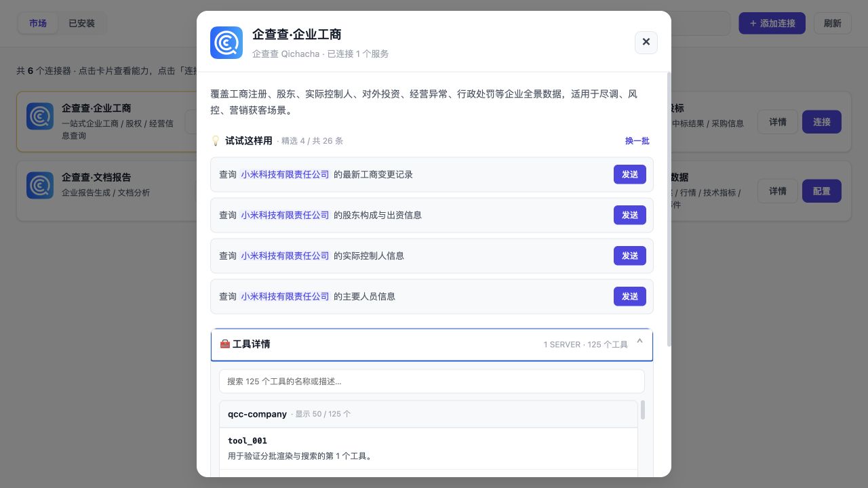Click tool_001 description 用于验证分批渲染与搜索
Image resolution: width=868 pixels, height=488 pixels.
[300, 456]
